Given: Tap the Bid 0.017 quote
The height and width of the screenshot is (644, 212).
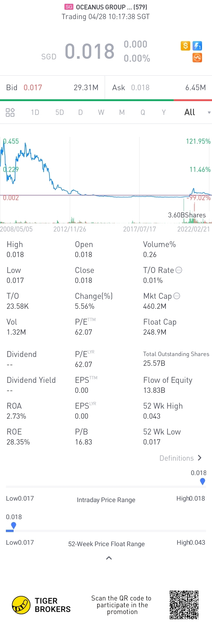Looking at the screenshot, I should (x=33, y=88).
